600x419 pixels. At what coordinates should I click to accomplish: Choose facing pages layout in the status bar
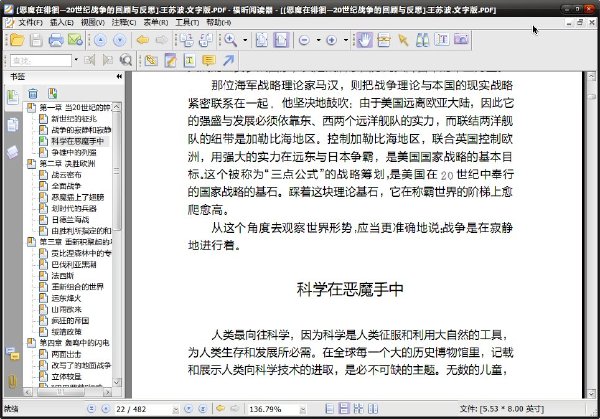tap(373, 409)
